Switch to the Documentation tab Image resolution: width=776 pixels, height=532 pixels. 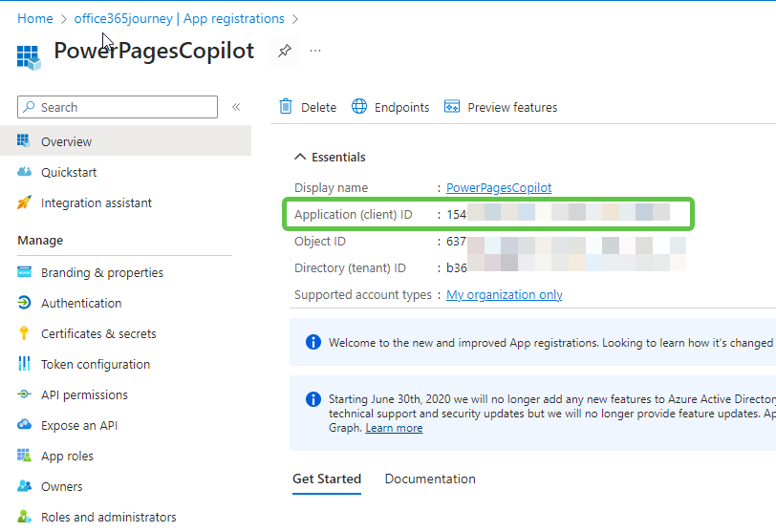pos(430,479)
